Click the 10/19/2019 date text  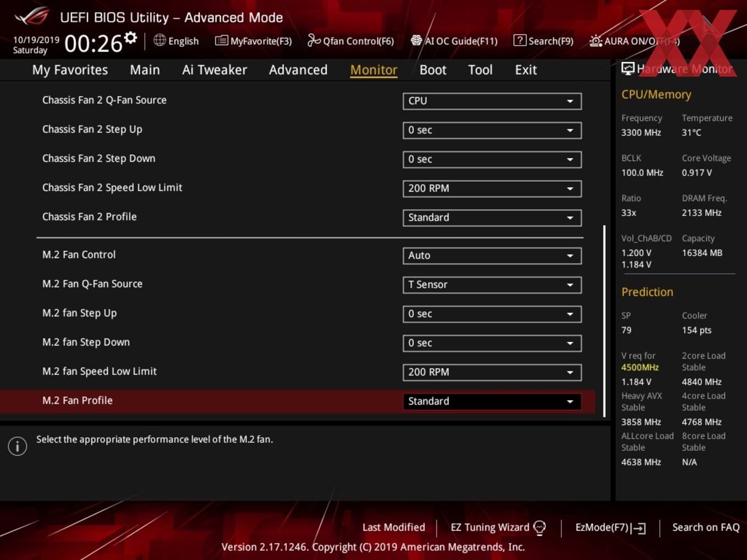(x=36, y=40)
